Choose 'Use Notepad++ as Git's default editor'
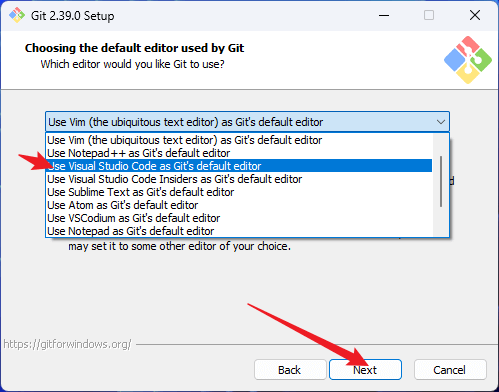This screenshot has height=392, width=499. (x=239, y=153)
